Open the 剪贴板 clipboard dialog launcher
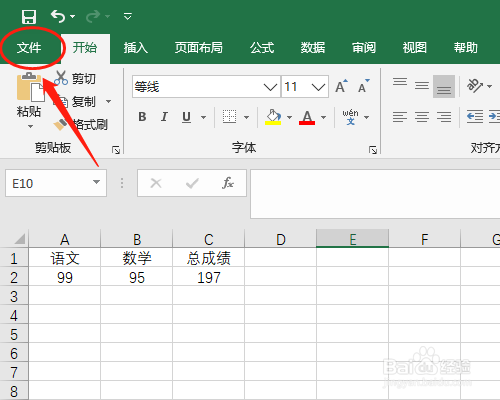500x400 pixels. click(116, 150)
